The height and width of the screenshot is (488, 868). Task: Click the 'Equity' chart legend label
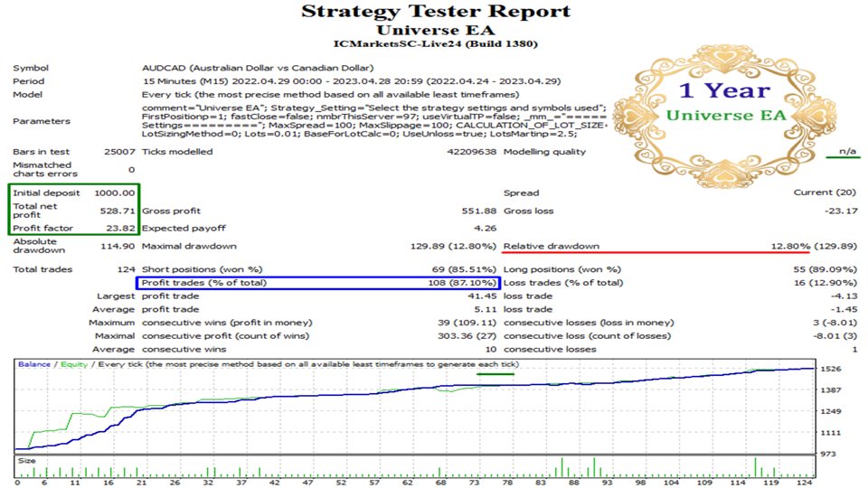[73, 364]
